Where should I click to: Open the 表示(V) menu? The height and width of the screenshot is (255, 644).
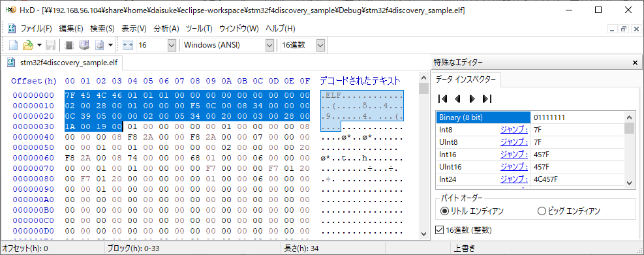(134, 29)
